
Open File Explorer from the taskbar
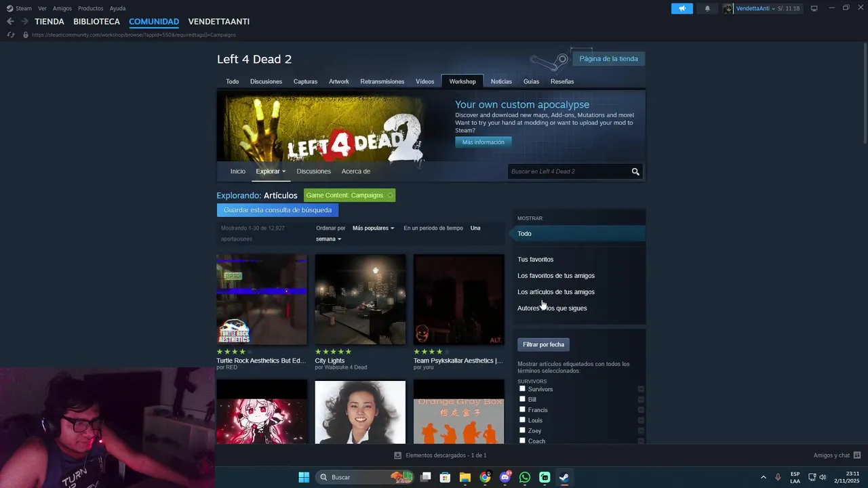pyautogui.click(x=465, y=477)
